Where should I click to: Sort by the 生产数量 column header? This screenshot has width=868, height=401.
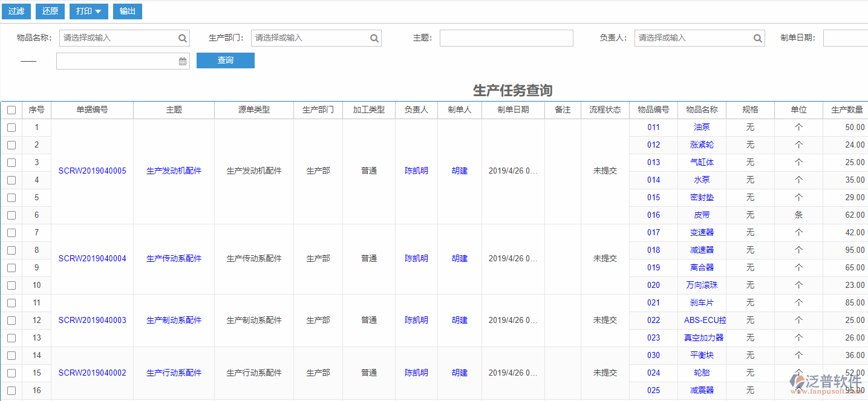pos(846,110)
